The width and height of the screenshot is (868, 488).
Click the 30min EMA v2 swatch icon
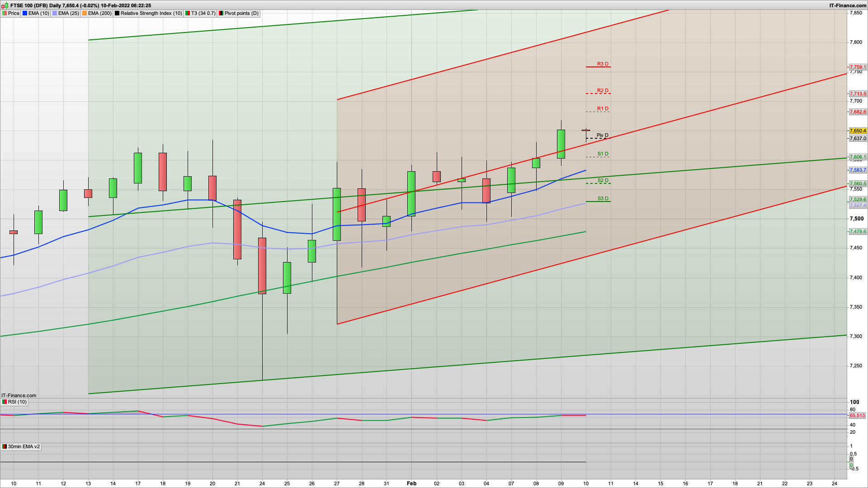pyautogui.click(x=5, y=446)
